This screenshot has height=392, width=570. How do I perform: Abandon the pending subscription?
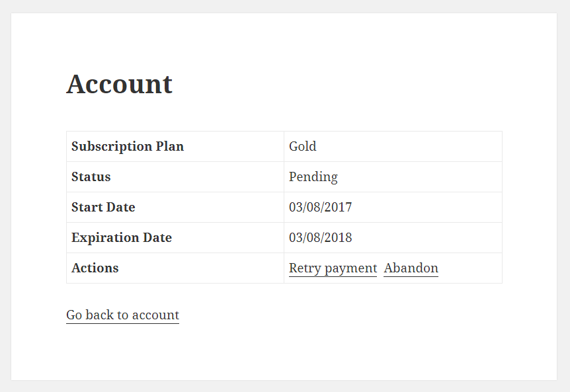(x=411, y=268)
